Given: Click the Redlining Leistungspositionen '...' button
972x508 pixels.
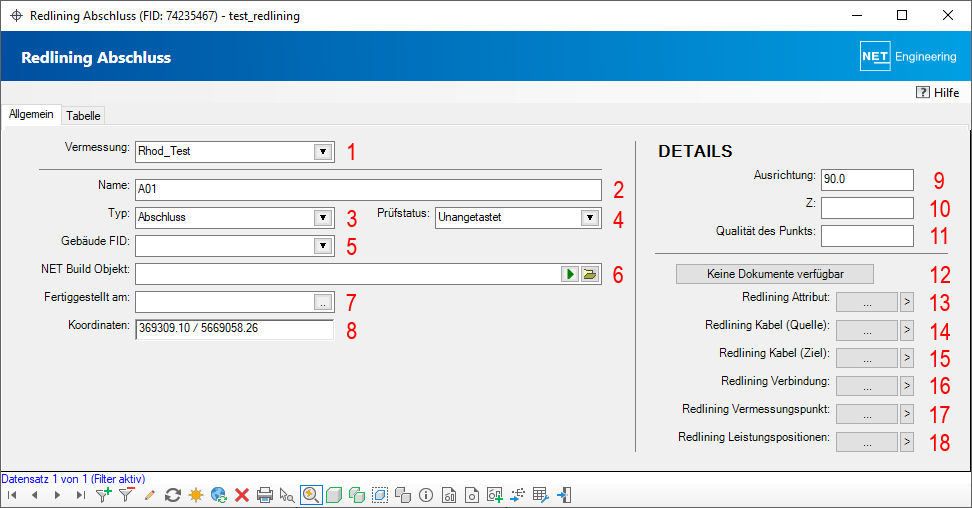Looking at the screenshot, I should (867, 442).
